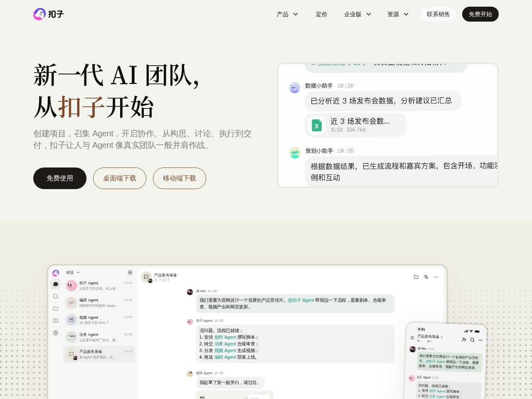Click the 我起草了第一版旁白 message bubble
Screen dimensions: 532x399
point(230,383)
